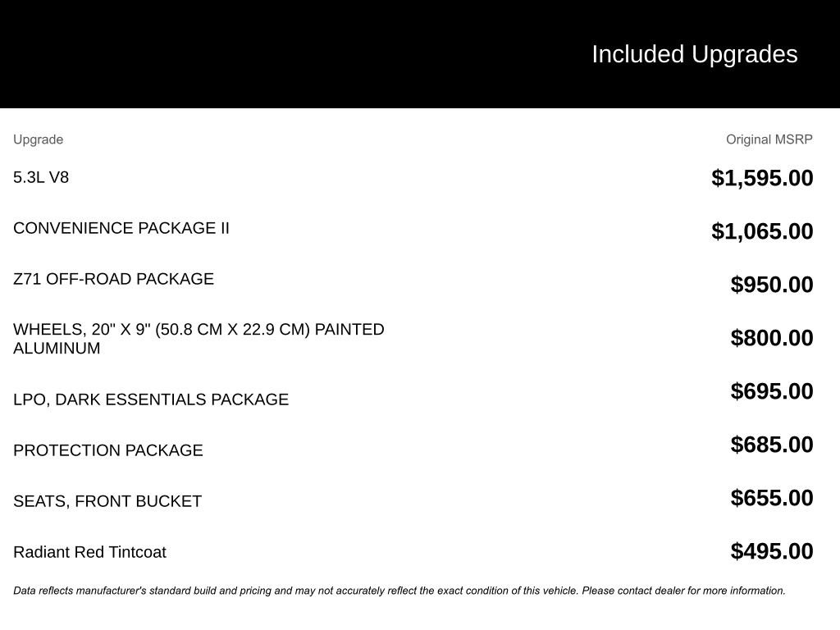Select the Z71 Off-Road Package entry
Viewport: 840px width, 630px height.
point(113,279)
